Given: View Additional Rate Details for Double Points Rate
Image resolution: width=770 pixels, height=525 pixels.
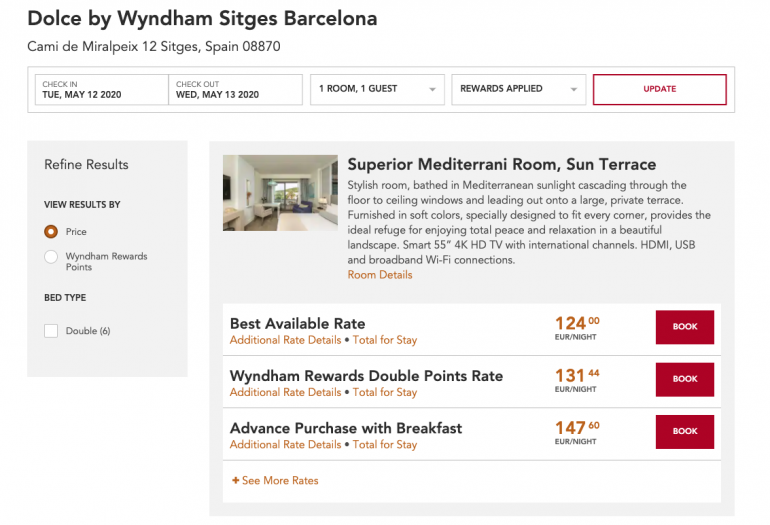Looking at the screenshot, I should click(x=285, y=392).
